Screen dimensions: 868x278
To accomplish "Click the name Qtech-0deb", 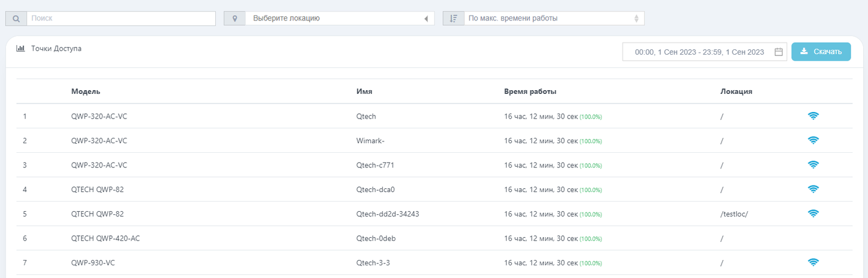I will (x=376, y=238).
